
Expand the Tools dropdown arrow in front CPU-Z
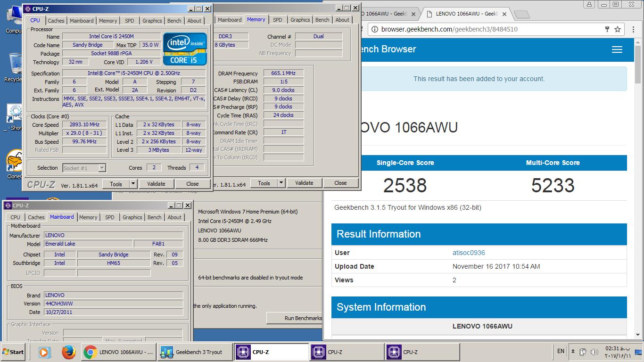click(x=133, y=184)
